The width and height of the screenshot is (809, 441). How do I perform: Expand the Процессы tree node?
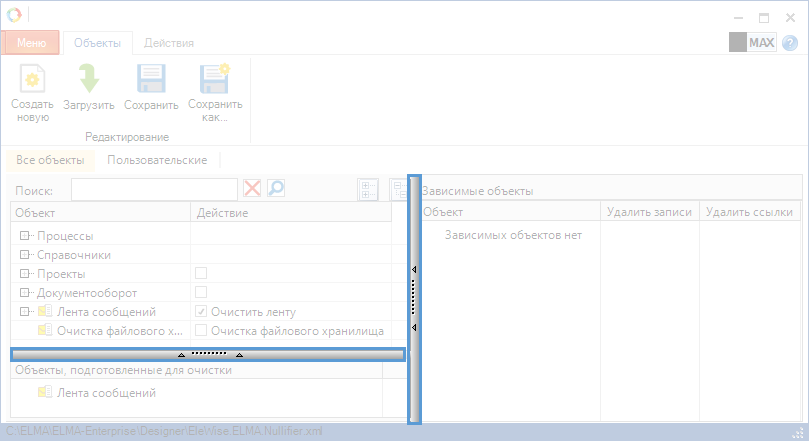(x=24, y=236)
